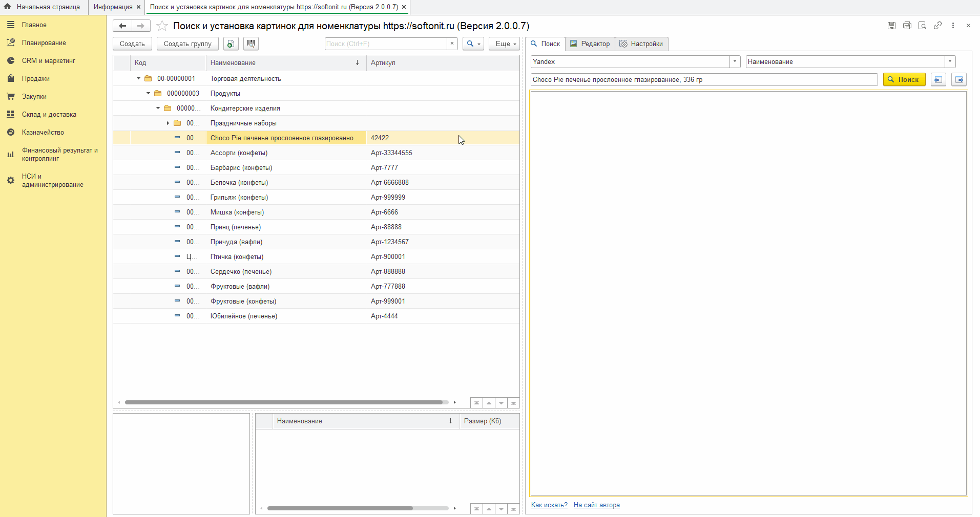Open the Как искать? link
This screenshot has height=517, width=980.
pos(549,505)
